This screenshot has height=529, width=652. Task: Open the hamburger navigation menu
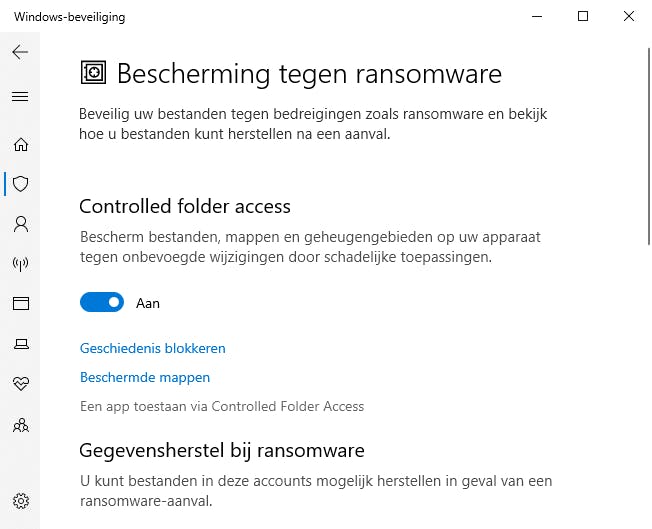[x=20, y=97]
